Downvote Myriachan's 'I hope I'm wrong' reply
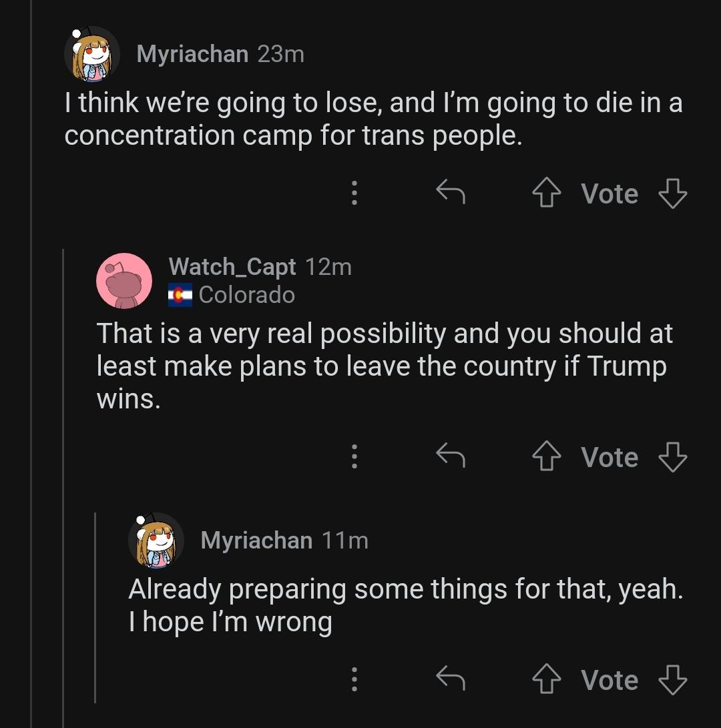 672,681
